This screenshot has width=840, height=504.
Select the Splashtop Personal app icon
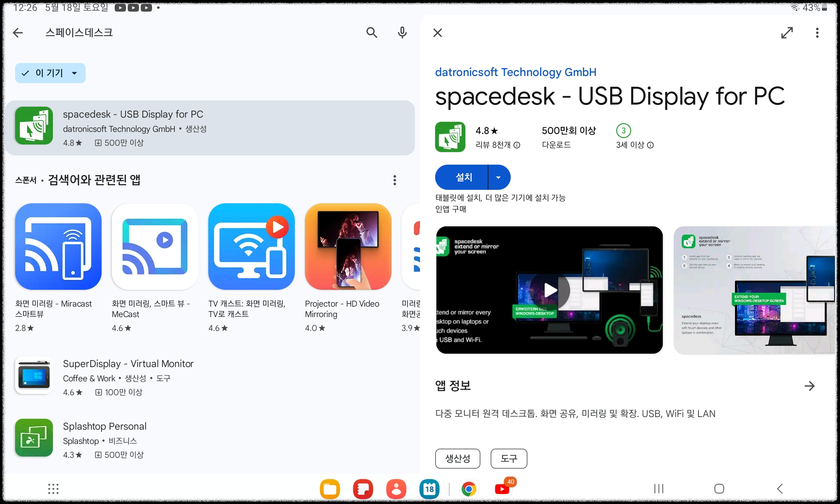[x=34, y=438]
